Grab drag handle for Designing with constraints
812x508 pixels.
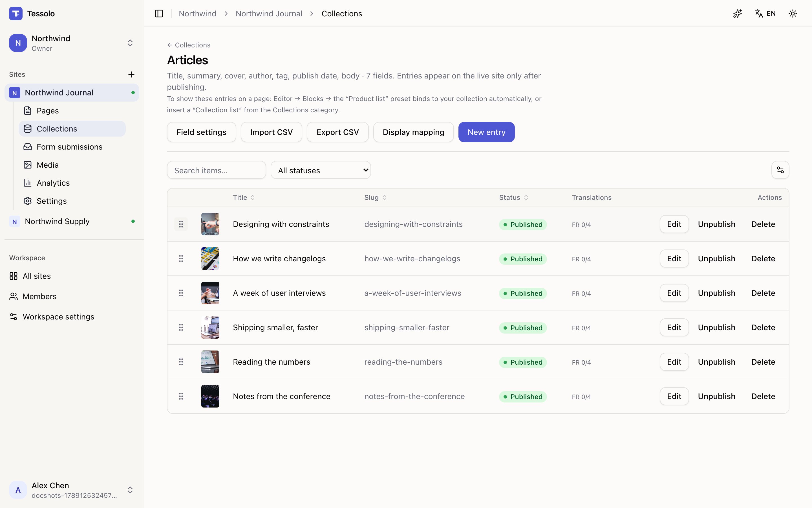click(x=181, y=224)
